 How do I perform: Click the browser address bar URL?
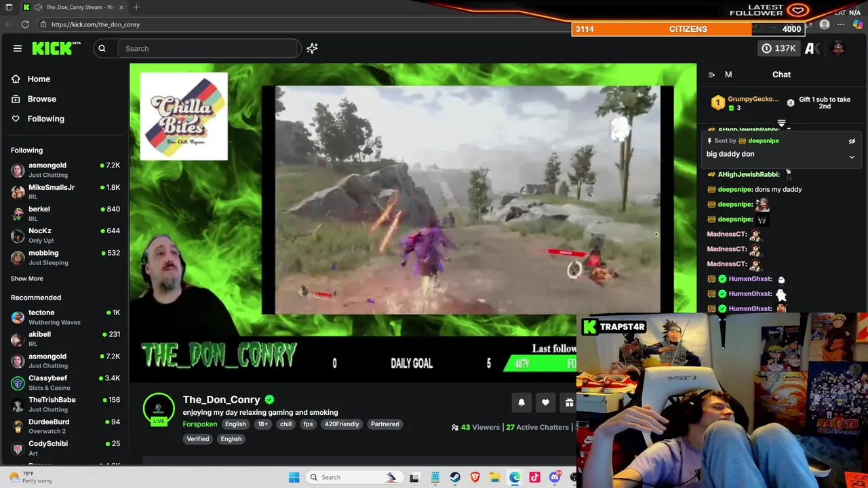pyautogui.click(x=96, y=24)
